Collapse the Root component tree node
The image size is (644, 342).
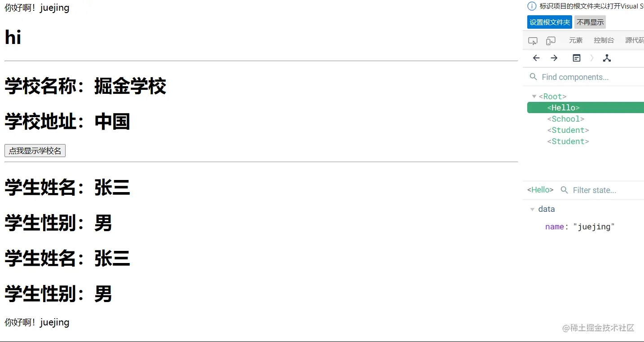pyautogui.click(x=534, y=96)
